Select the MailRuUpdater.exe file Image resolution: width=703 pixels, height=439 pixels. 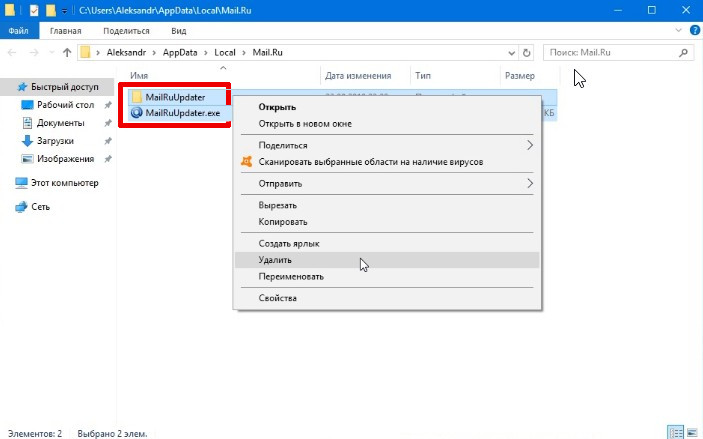[183, 113]
